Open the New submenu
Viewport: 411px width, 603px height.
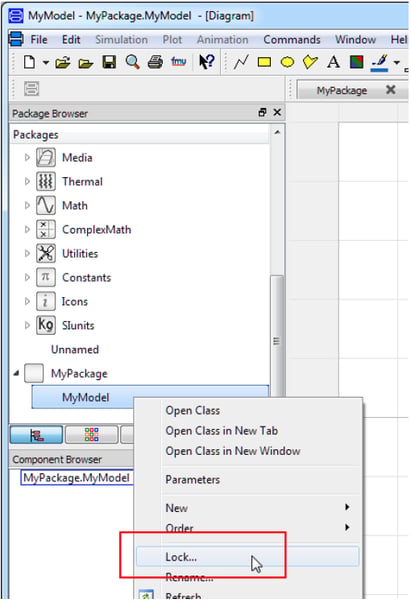248,508
